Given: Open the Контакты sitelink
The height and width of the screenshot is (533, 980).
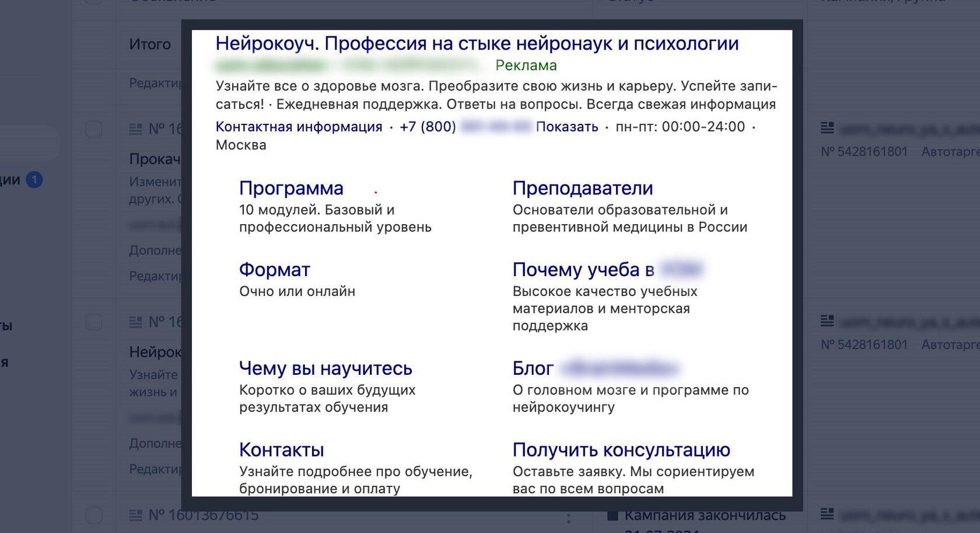Looking at the screenshot, I should point(281,450).
